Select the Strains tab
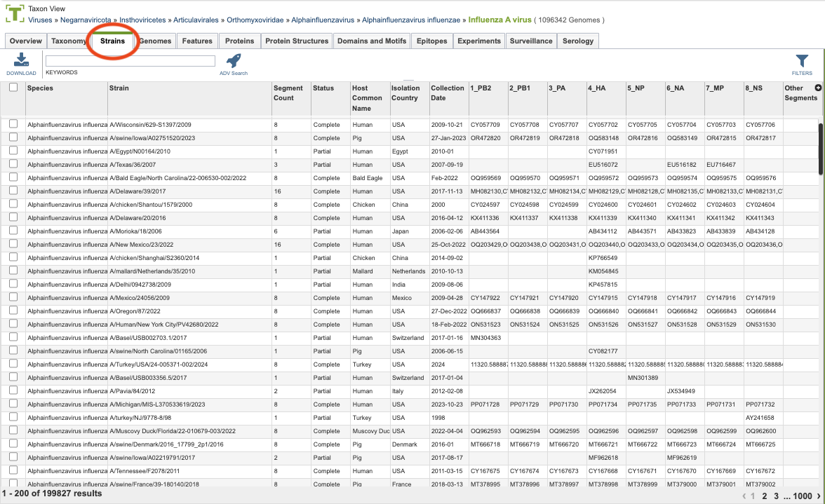The width and height of the screenshot is (825, 504). (112, 41)
